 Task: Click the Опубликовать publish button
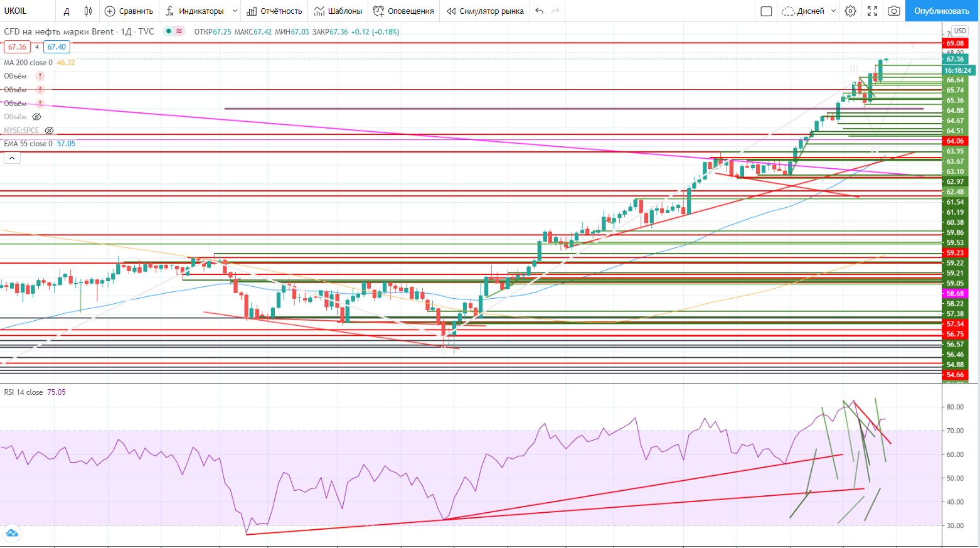941,11
